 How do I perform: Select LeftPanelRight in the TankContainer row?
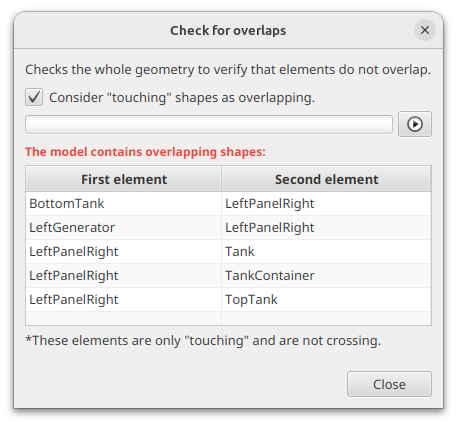pos(124,276)
